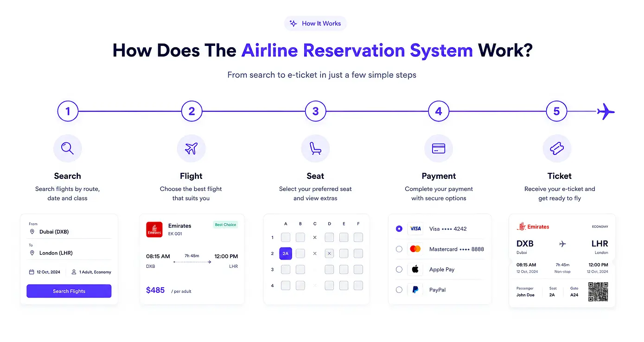Click the How It Works badge

(315, 23)
